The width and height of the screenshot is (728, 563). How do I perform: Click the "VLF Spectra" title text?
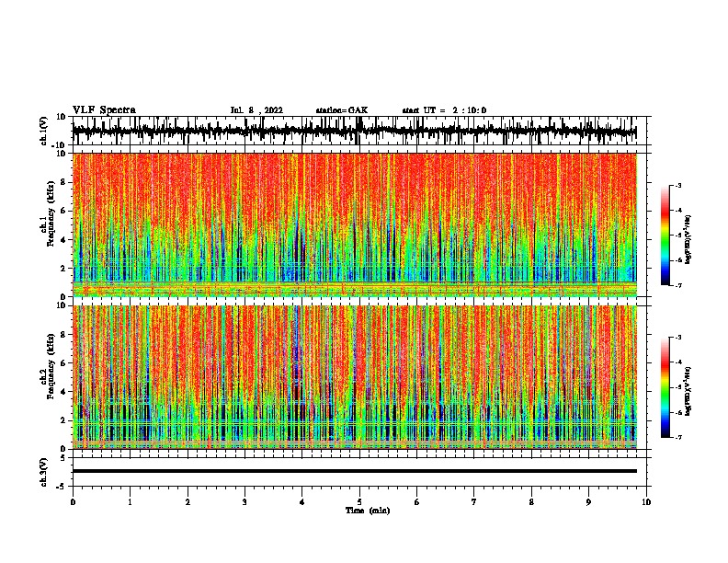104,110
